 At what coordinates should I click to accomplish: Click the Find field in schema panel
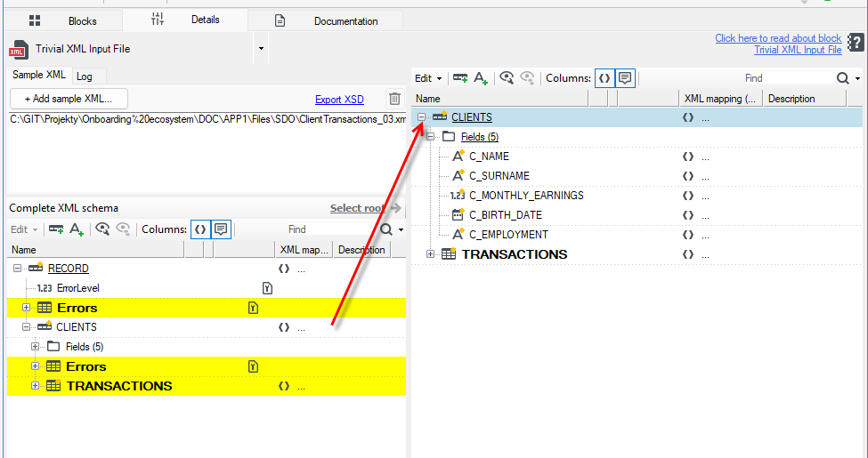(331, 229)
